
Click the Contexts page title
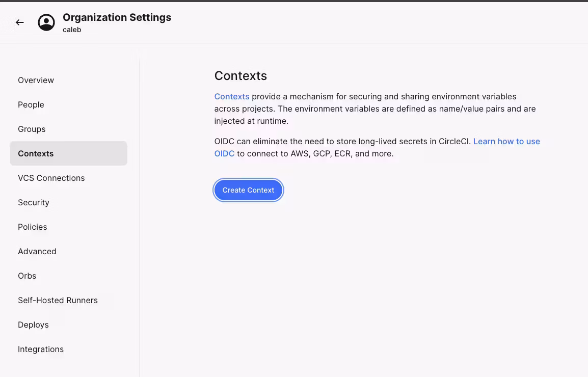pyautogui.click(x=240, y=75)
